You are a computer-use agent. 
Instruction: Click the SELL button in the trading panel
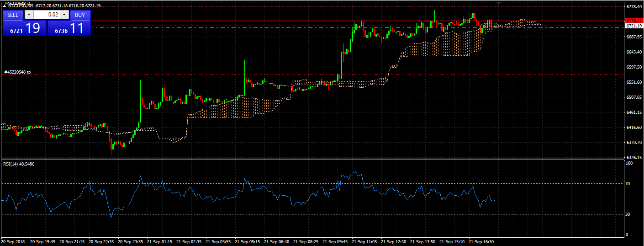pyautogui.click(x=13, y=15)
